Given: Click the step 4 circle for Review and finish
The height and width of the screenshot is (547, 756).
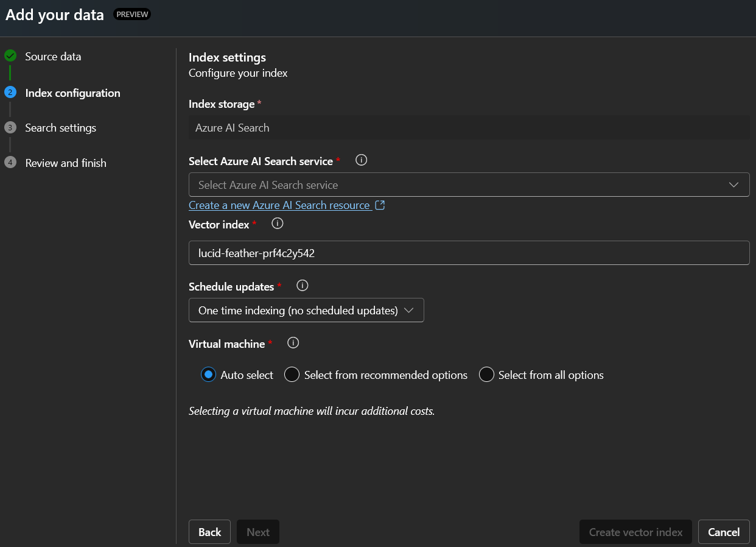Looking at the screenshot, I should (10, 163).
